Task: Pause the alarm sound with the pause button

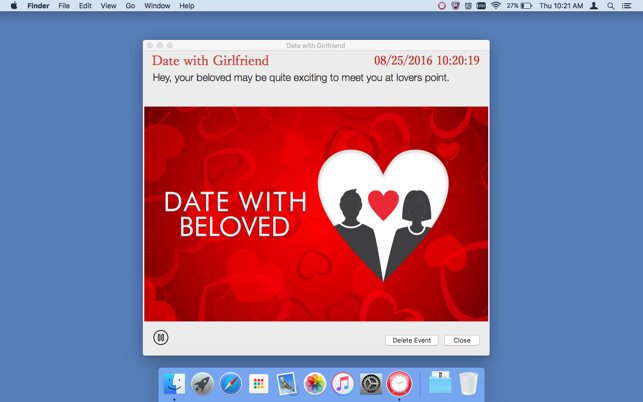Action: pos(161,338)
